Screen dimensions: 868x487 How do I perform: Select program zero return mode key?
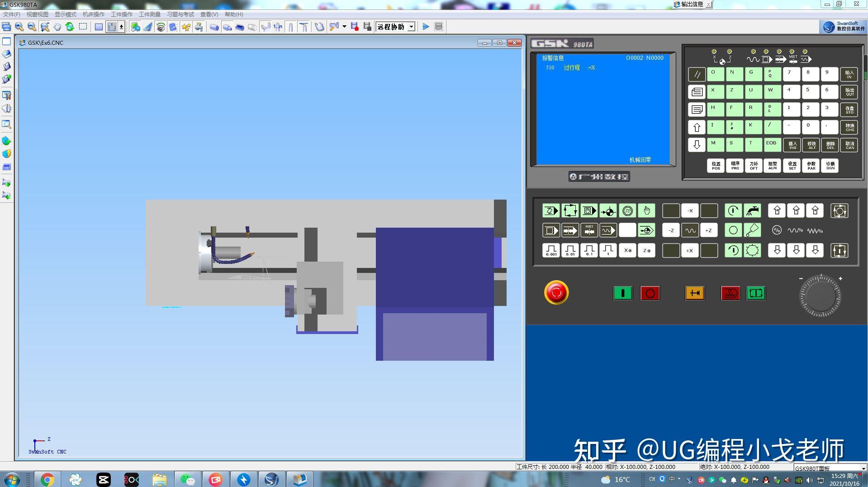tap(646, 230)
